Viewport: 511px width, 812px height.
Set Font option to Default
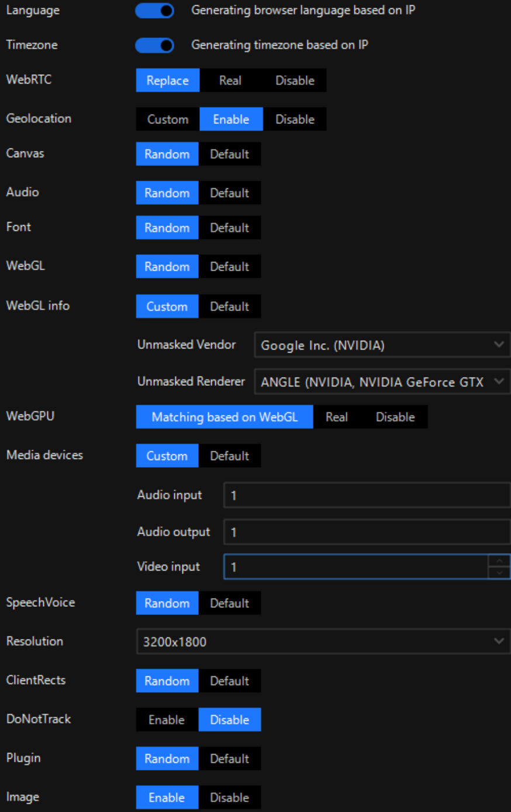click(x=229, y=228)
